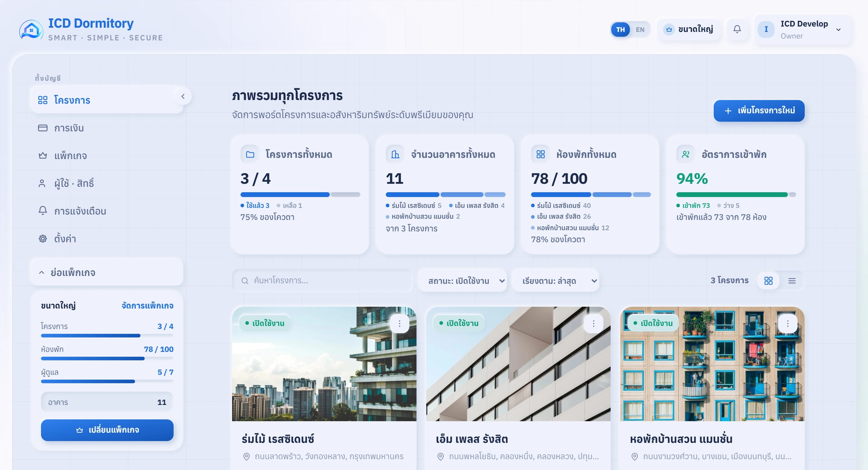Click the search magnifier icon in search box
The width and height of the screenshot is (868, 470).
[245, 281]
